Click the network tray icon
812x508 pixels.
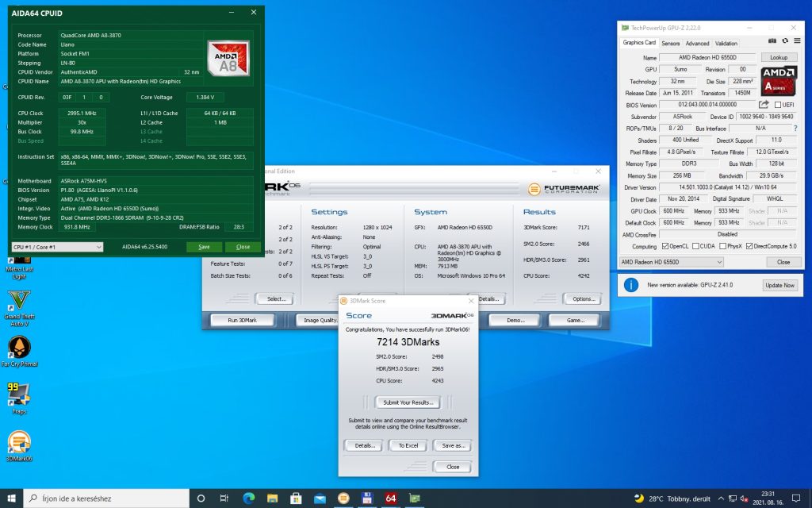coord(732,498)
